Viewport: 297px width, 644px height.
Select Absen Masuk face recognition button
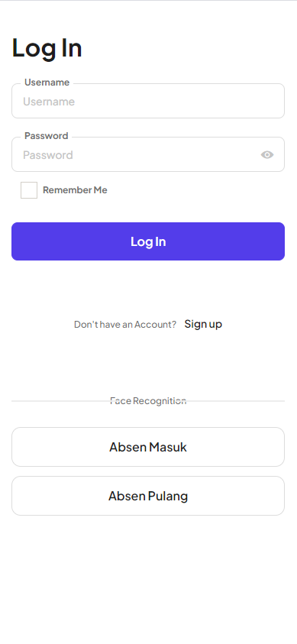point(148,447)
